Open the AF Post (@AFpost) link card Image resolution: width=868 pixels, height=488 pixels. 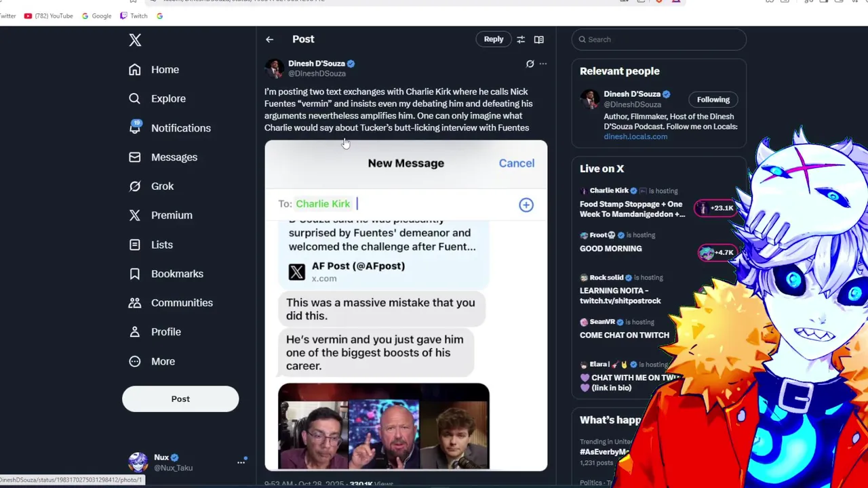[383, 272]
